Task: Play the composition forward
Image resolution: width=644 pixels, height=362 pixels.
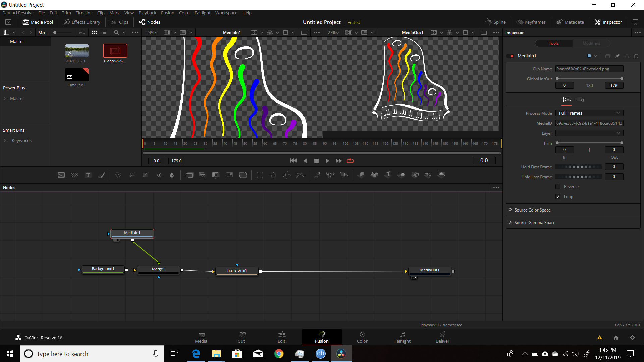Action: pos(327,161)
